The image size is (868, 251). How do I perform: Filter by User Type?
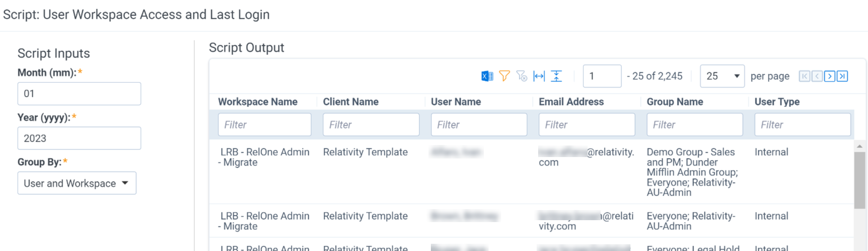tap(803, 125)
